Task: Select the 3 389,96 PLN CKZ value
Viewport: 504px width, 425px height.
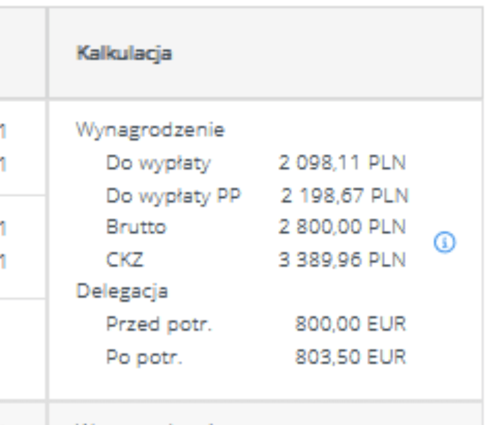Action: click(343, 259)
